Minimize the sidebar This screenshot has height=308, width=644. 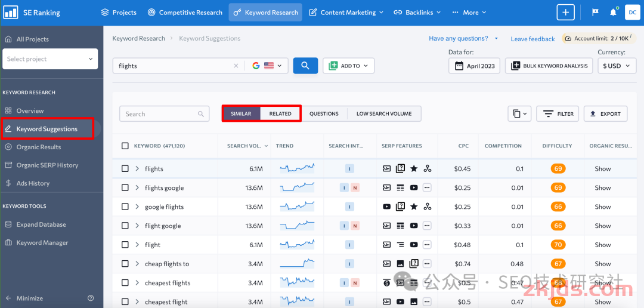click(24, 298)
